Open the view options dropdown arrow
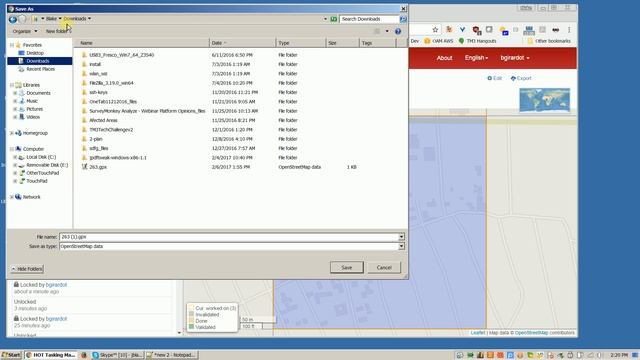640x360 pixels. click(x=387, y=31)
